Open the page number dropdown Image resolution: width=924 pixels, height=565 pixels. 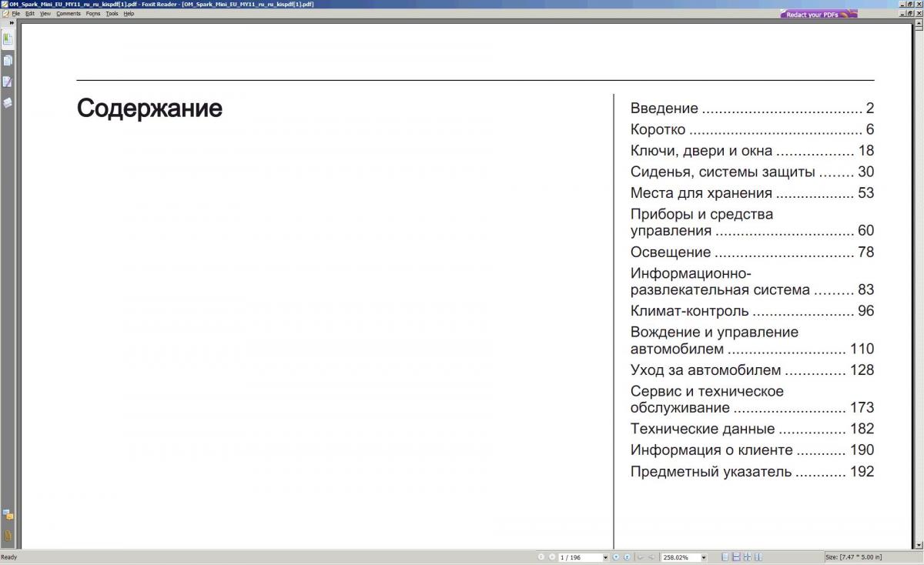click(x=605, y=557)
